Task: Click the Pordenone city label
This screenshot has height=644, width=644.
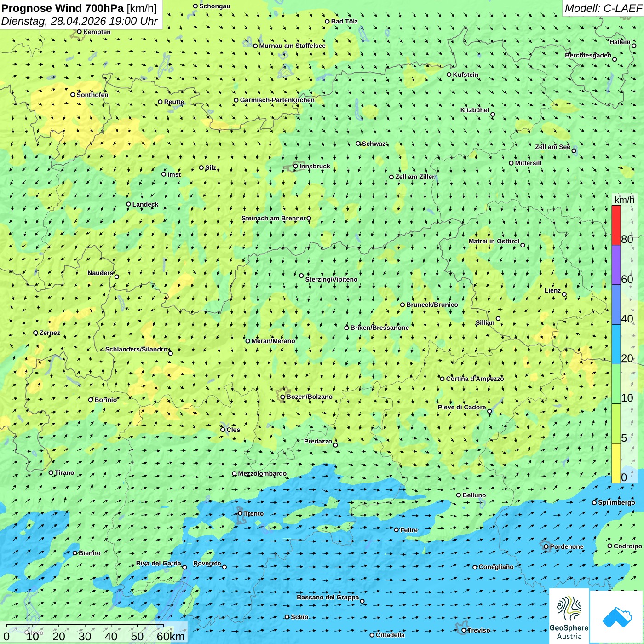Action: (x=567, y=546)
